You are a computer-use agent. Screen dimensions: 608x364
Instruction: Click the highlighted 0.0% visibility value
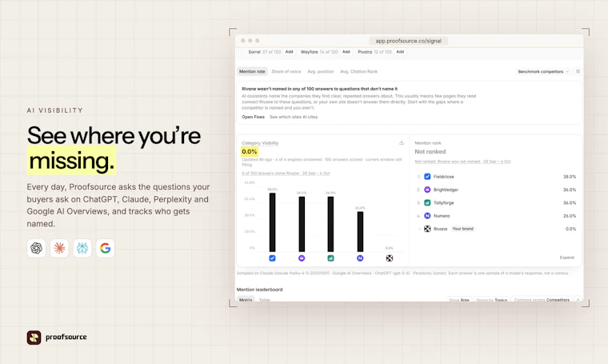coord(250,151)
